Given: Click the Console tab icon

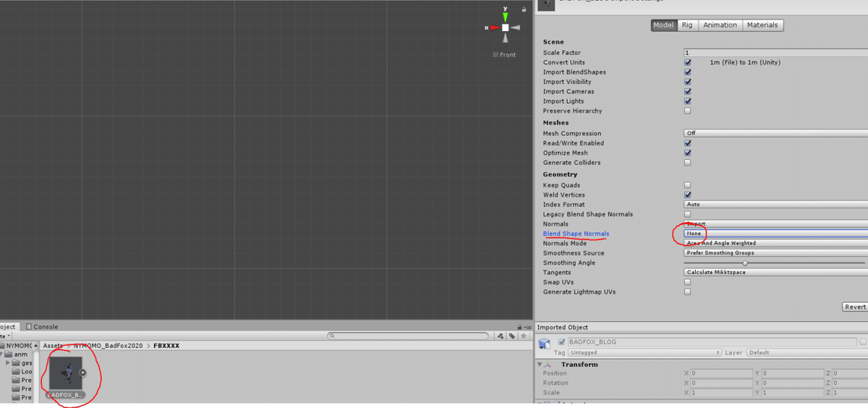Looking at the screenshot, I should pos(29,327).
